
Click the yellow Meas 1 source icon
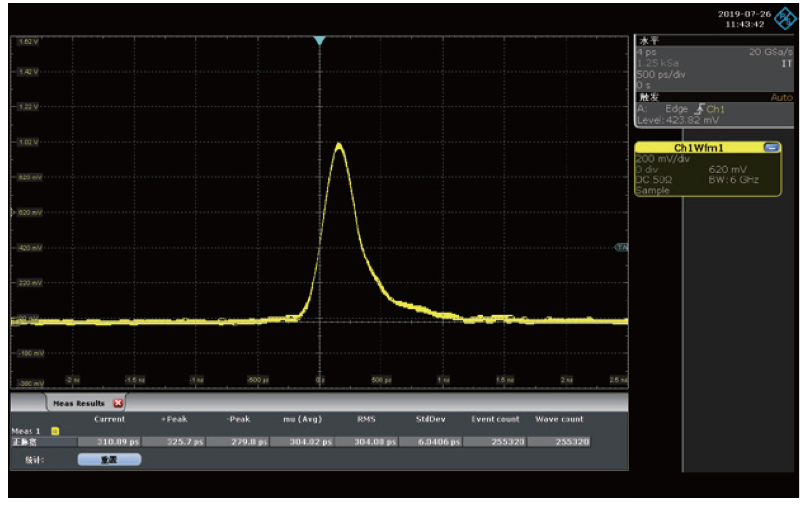[x=55, y=431]
